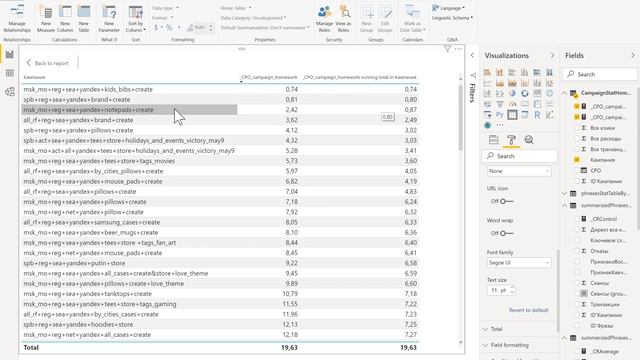Check the Отказы field
Image resolution: width=640 pixels, height=360 pixels.
[577, 251]
